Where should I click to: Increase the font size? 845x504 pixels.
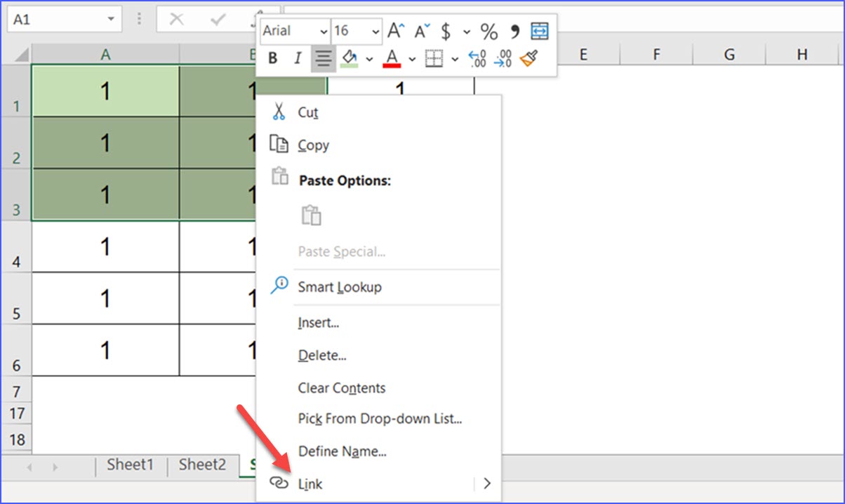click(394, 30)
